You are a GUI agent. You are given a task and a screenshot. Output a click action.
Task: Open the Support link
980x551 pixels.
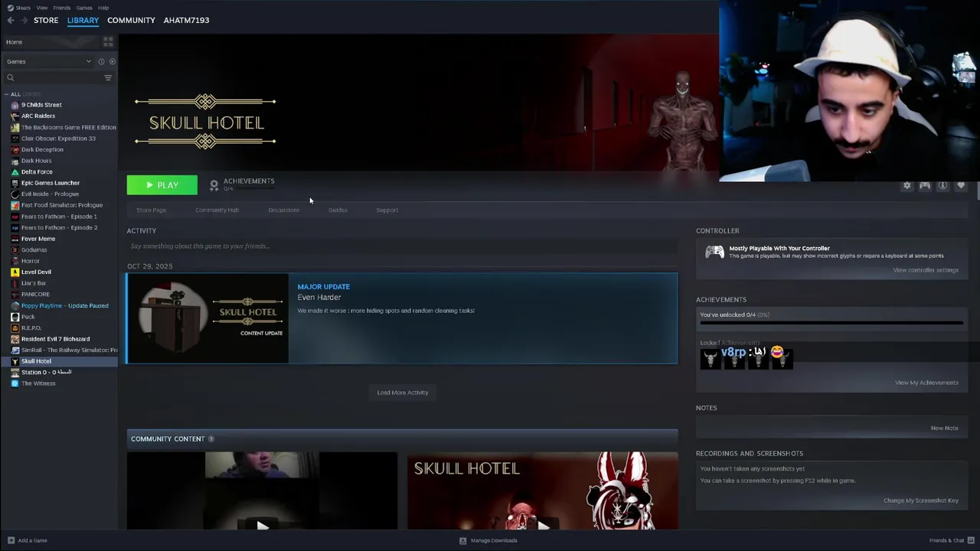[387, 210]
